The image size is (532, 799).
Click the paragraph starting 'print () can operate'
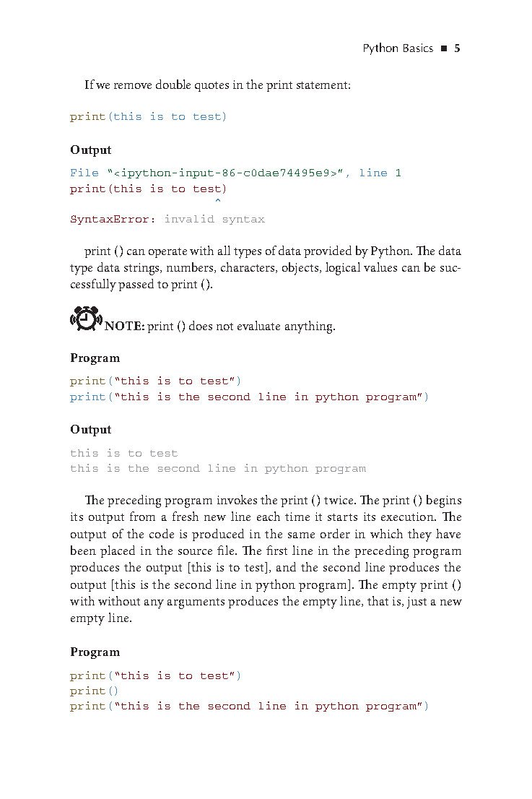point(266,267)
